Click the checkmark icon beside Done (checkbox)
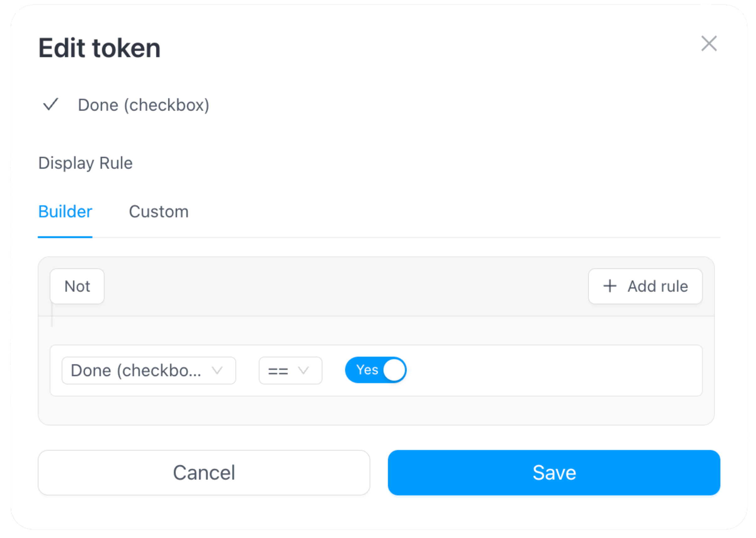 tap(51, 104)
